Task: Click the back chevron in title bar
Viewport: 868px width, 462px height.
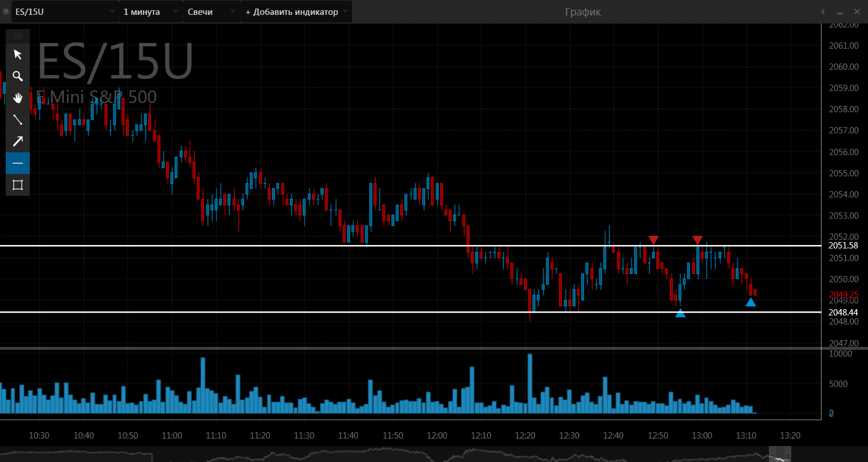Action: [823, 11]
